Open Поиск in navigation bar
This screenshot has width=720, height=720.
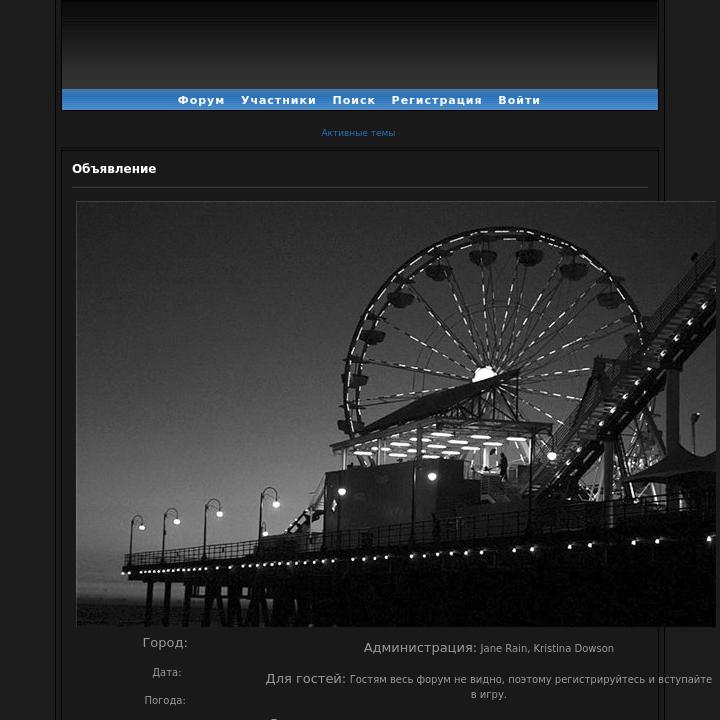coord(354,100)
